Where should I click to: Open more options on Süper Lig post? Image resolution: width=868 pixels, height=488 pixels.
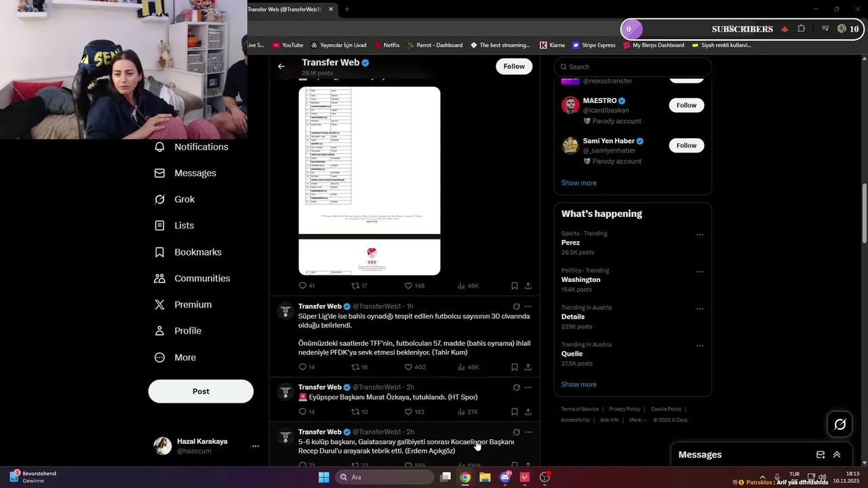[528, 306]
